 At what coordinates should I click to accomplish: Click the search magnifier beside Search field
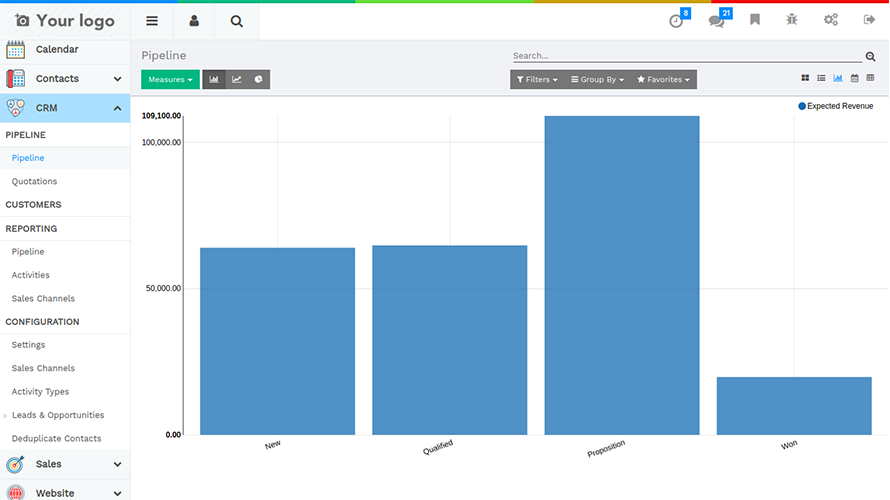pyautogui.click(x=870, y=56)
